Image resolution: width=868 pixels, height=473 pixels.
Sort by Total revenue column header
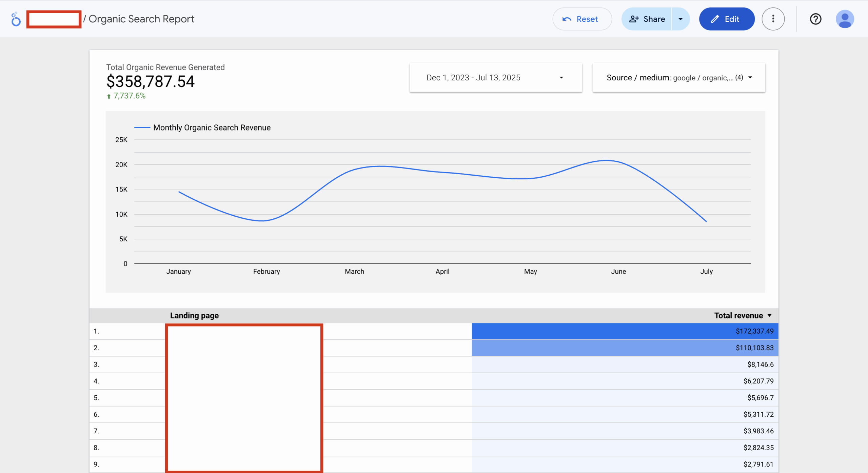tap(738, 316)
